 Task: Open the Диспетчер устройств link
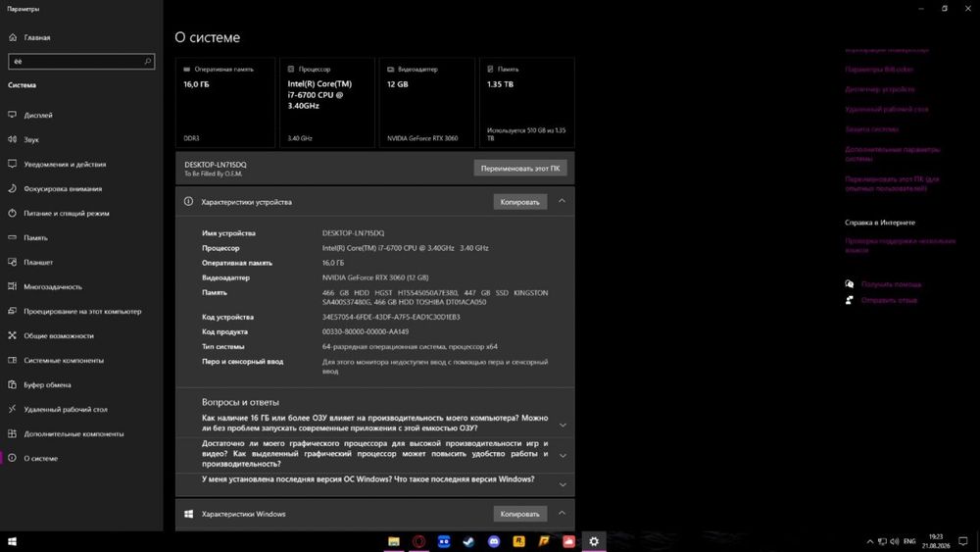879,89
